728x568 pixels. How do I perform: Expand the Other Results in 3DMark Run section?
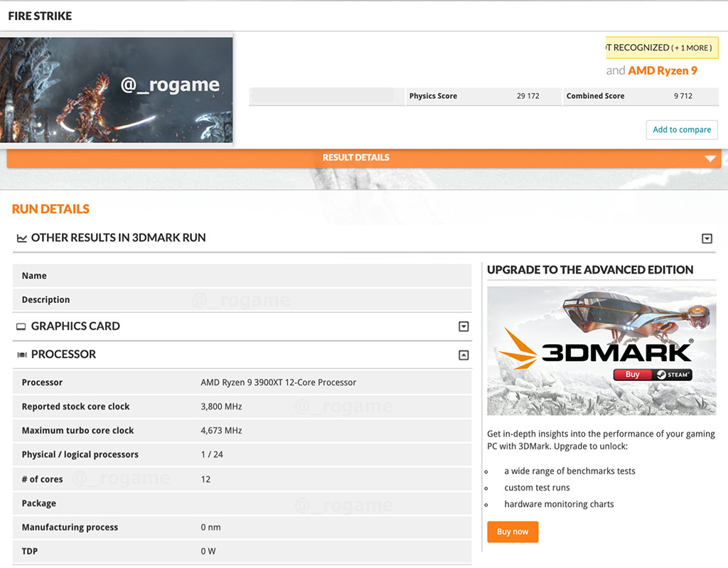[707, 239]
